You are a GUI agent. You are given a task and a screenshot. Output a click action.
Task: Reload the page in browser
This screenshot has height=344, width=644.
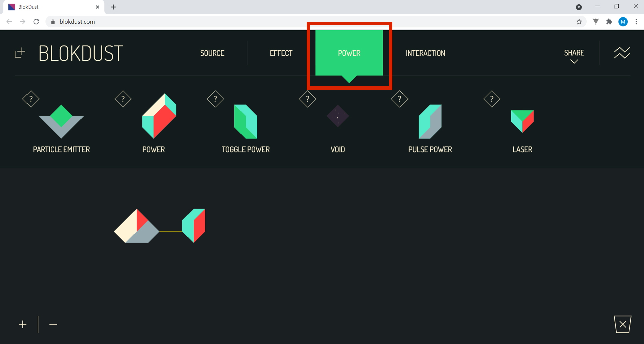click(x=36, y=22)
